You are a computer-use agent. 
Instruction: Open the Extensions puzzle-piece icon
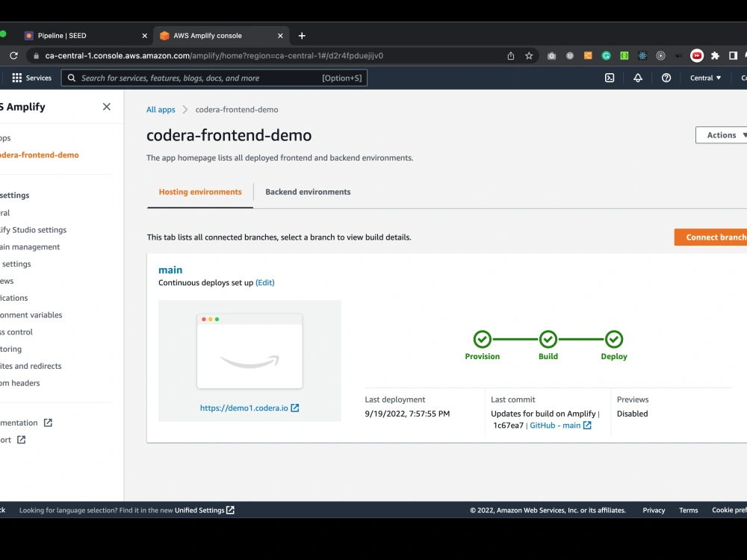(715, 56)
